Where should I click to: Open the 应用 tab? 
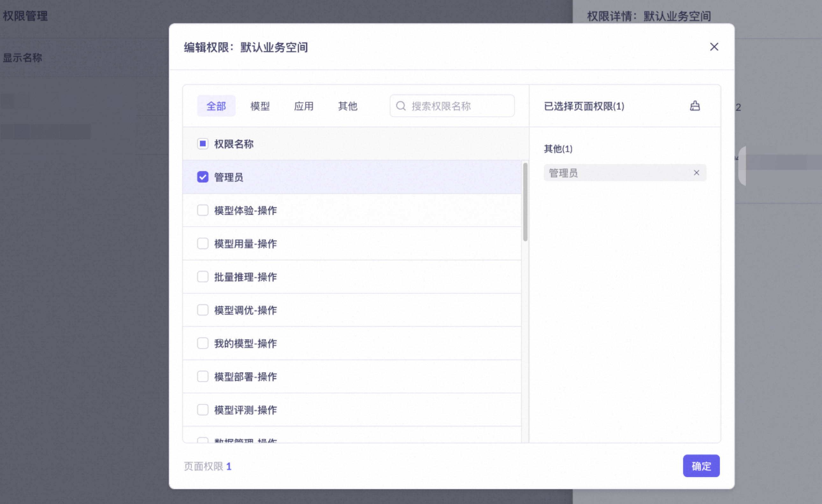point(304,106)
